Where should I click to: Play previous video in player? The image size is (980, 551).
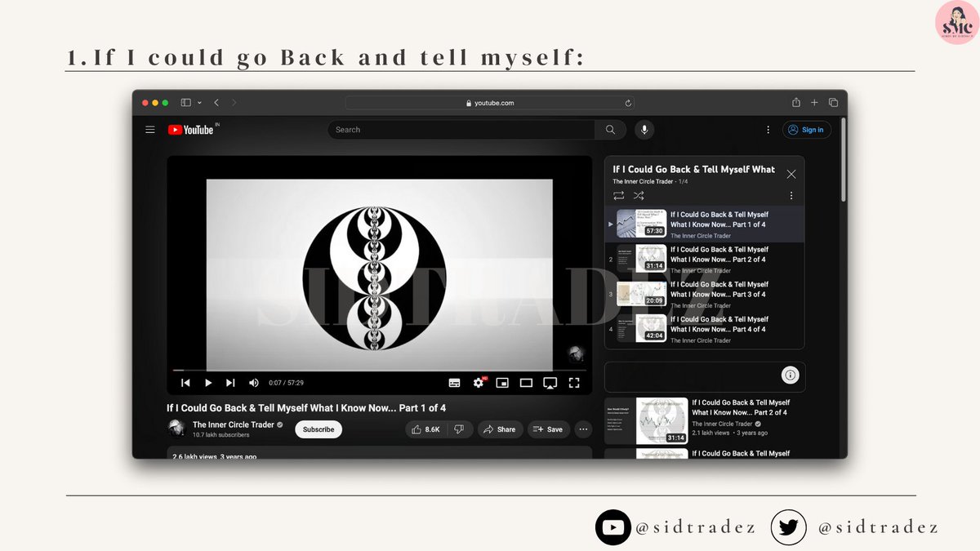185,383
